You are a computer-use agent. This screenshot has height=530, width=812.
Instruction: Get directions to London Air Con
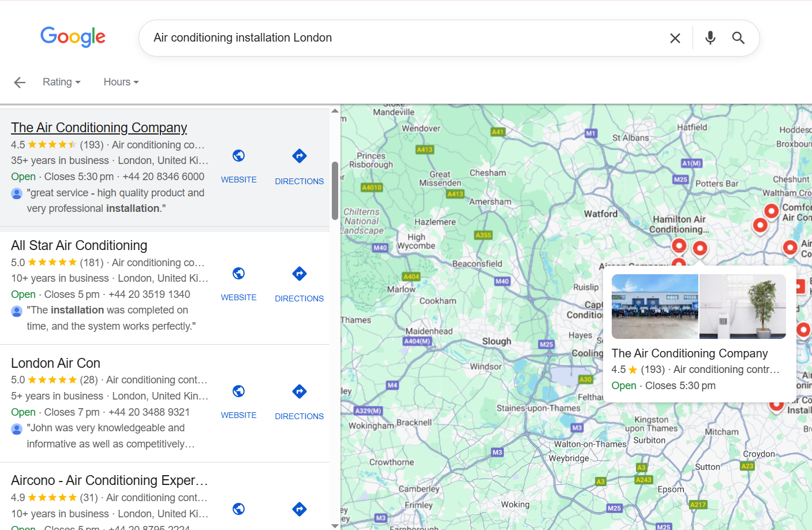299,401
